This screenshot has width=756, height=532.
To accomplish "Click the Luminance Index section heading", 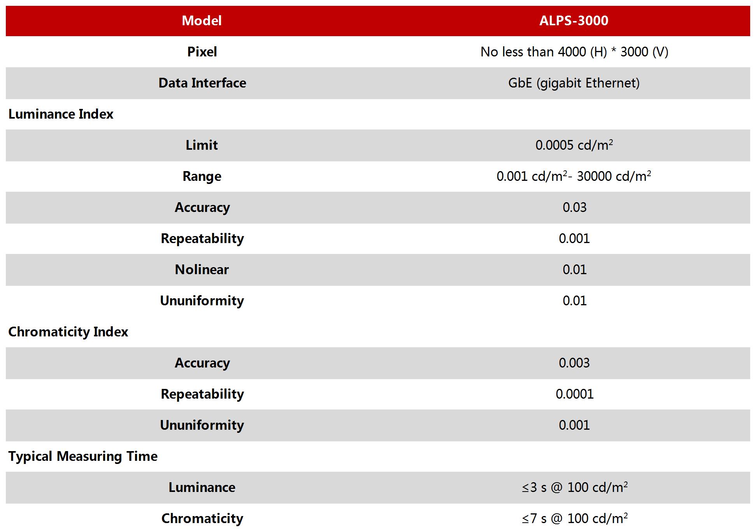I will pyautogui.click(x=61, y=114).
